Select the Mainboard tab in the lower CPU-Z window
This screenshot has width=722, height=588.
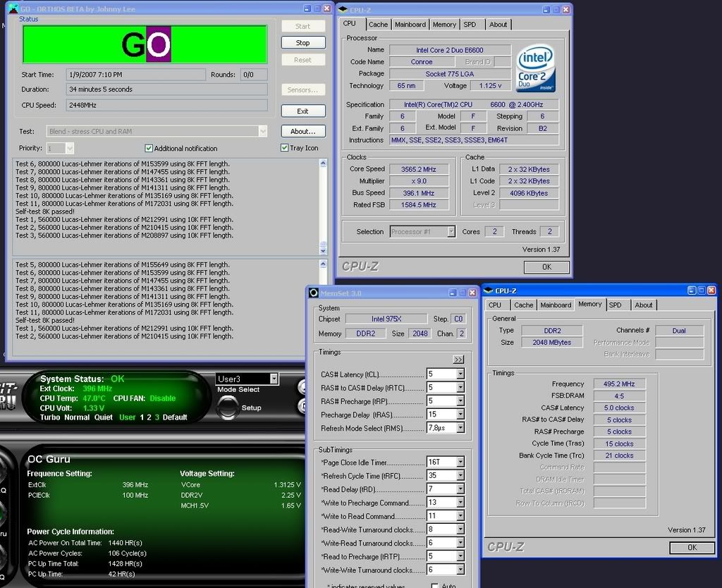coord(556,305)
